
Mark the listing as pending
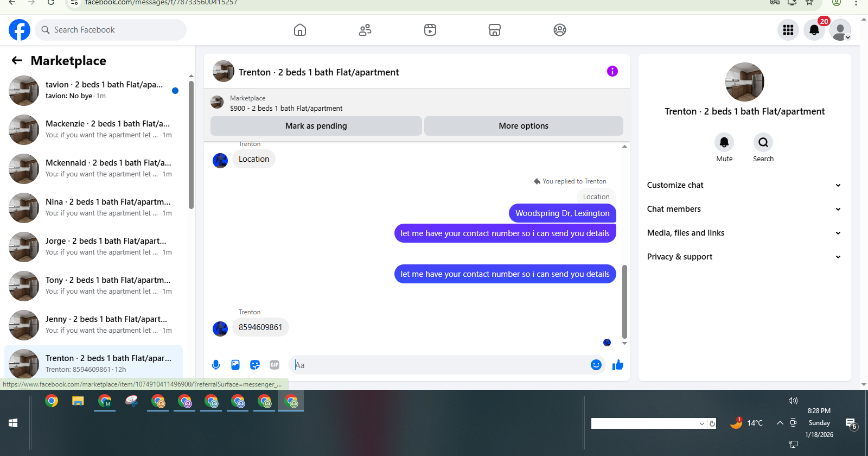pos(316,126)
